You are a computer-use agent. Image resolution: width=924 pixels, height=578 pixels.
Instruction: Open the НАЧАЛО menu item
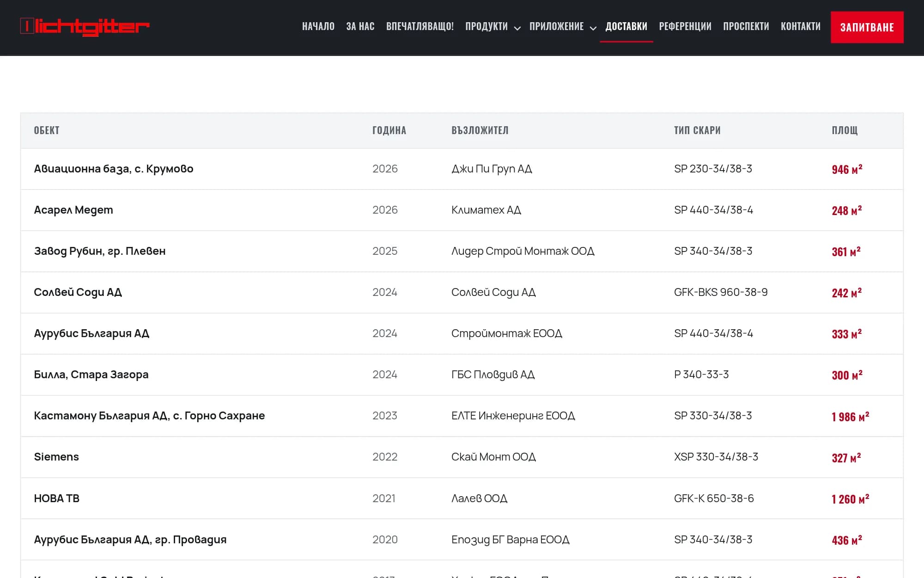coord(318,26)
